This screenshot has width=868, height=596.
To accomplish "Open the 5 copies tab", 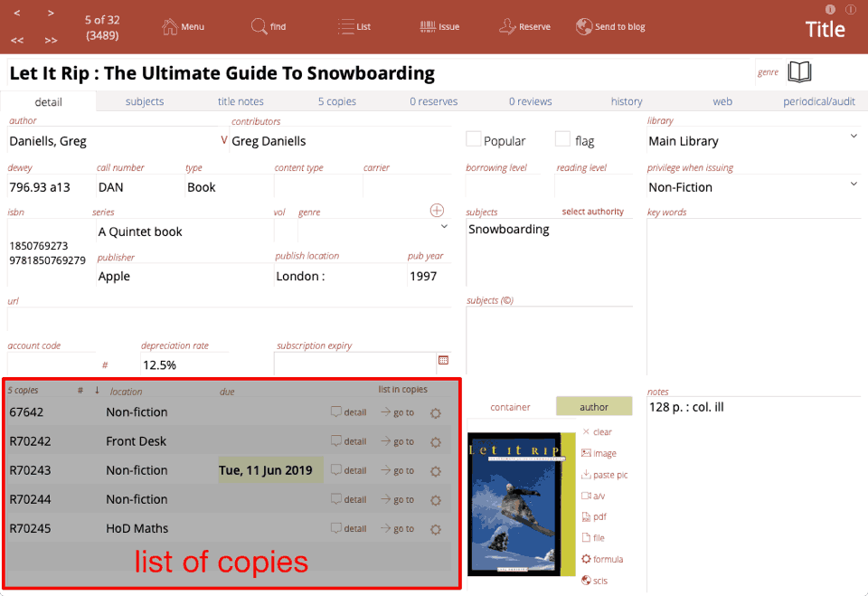I will pos(336,101).
